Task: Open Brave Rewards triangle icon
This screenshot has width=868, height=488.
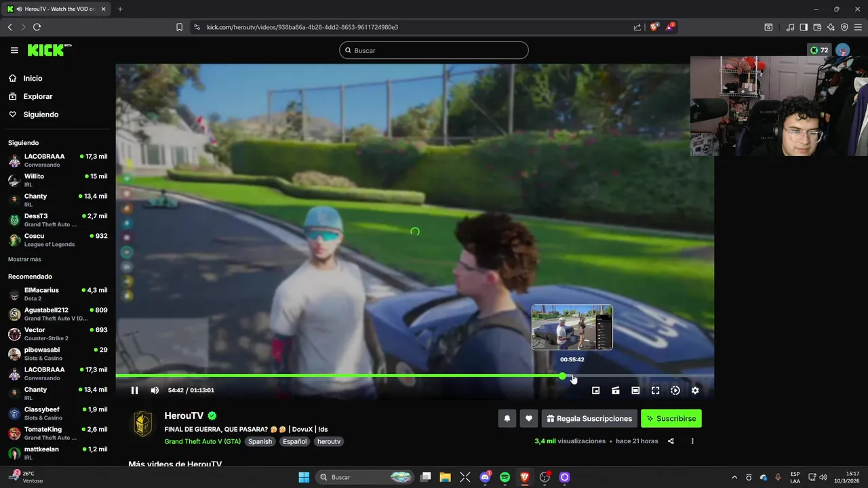Action: [670, 27]
